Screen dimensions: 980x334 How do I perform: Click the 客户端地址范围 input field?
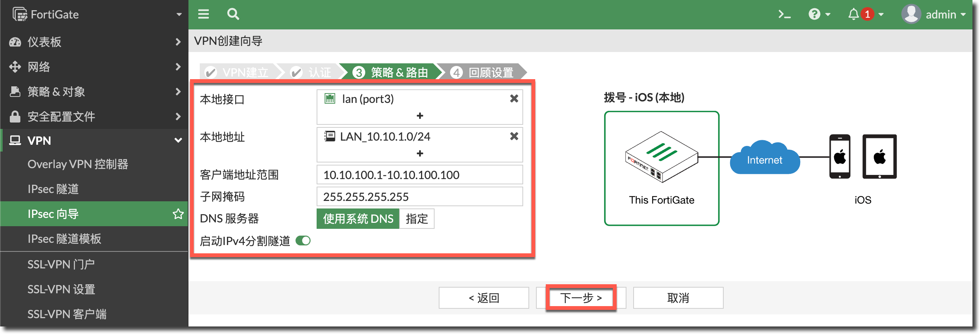tap(419, 175)
